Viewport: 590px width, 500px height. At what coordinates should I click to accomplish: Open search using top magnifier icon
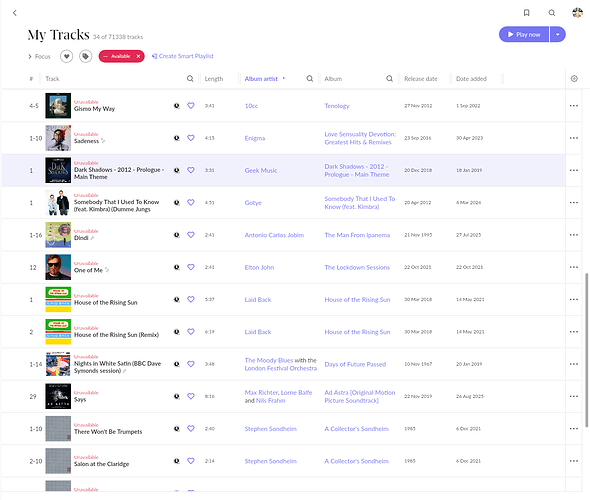click(x=552, y=13)
